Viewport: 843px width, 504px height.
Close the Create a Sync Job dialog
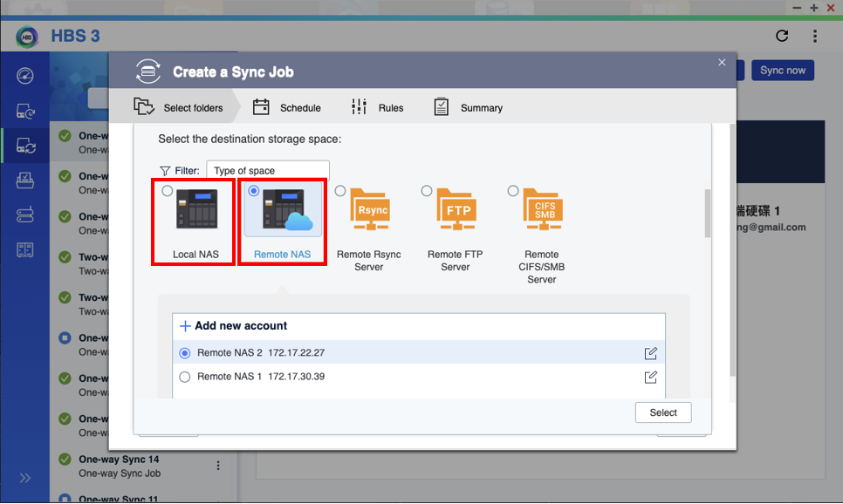(722, 62)
